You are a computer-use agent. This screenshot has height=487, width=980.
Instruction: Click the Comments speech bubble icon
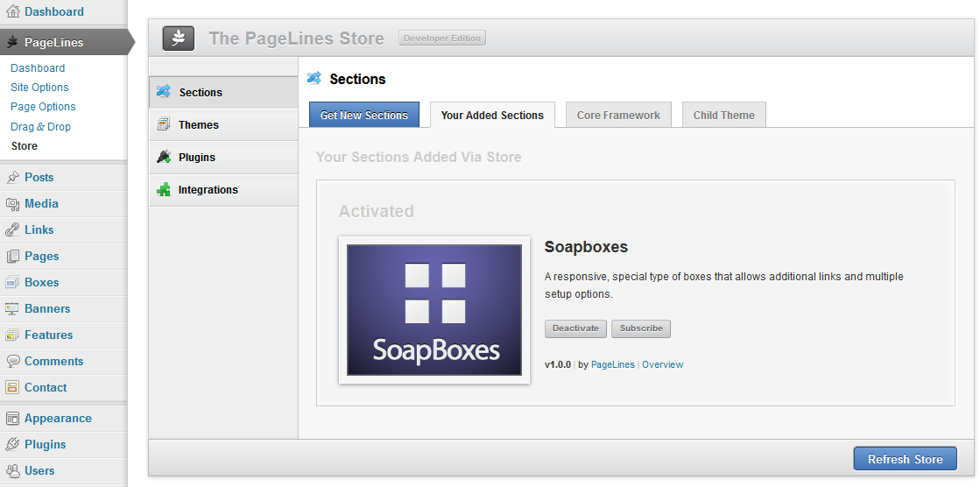coord(12,361)
